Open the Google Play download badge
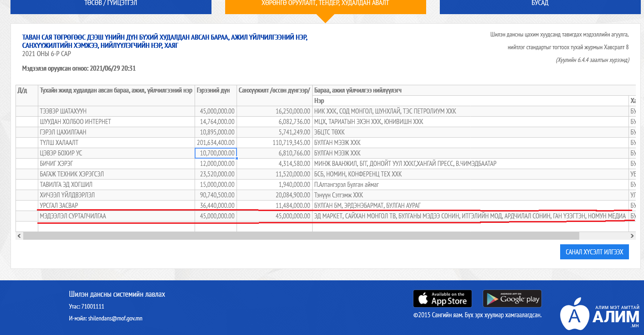Screen dimensions: 644x335 point(512,299)
